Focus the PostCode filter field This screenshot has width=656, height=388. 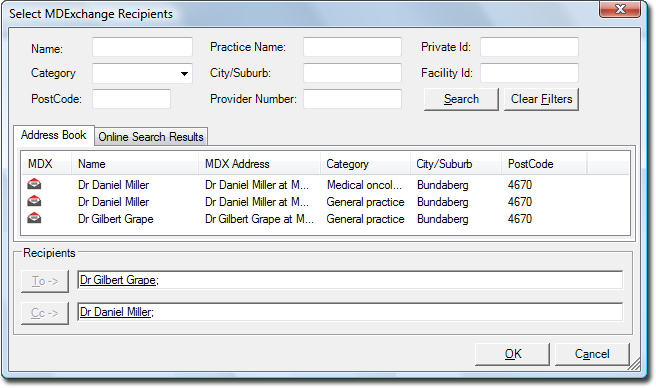pos(131,99)
